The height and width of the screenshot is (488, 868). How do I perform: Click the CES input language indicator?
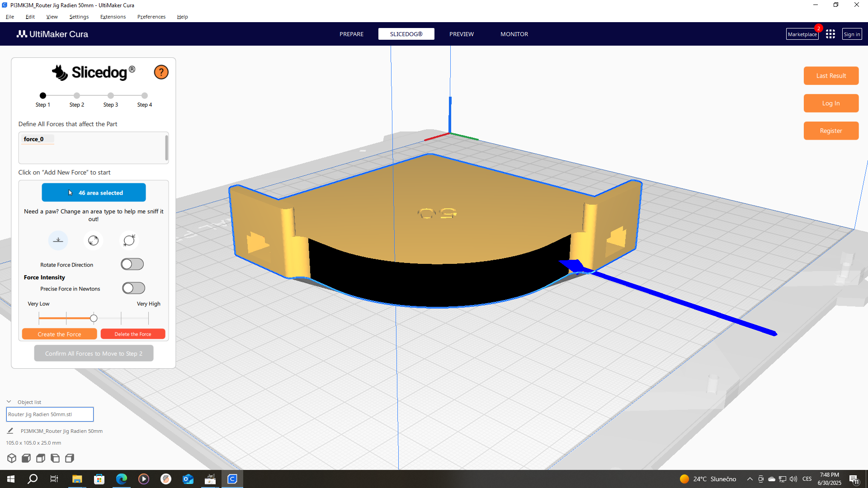(807, 479)
